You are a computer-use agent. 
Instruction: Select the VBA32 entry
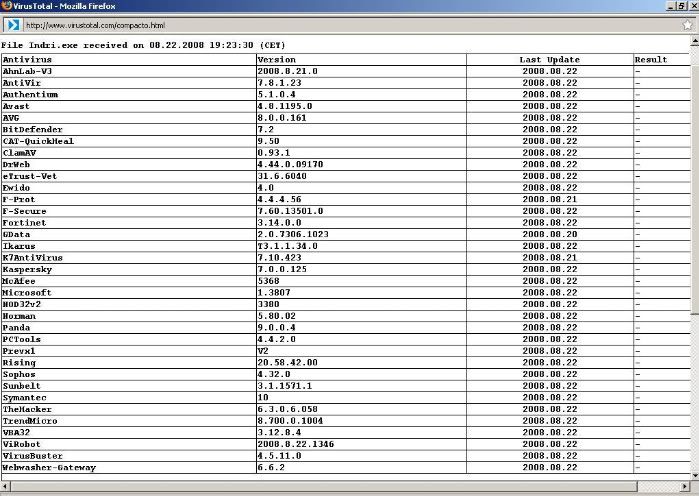tap(16, 432)
